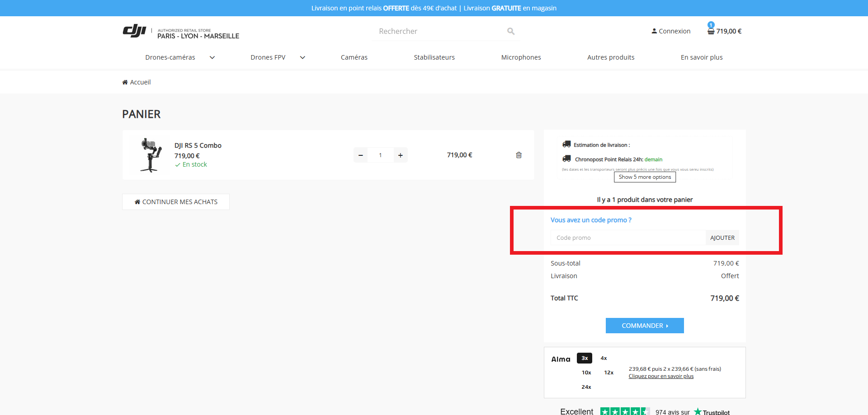
Task: Delete DJI RS 5 Combo via trash icon
Action: (519, 155)
